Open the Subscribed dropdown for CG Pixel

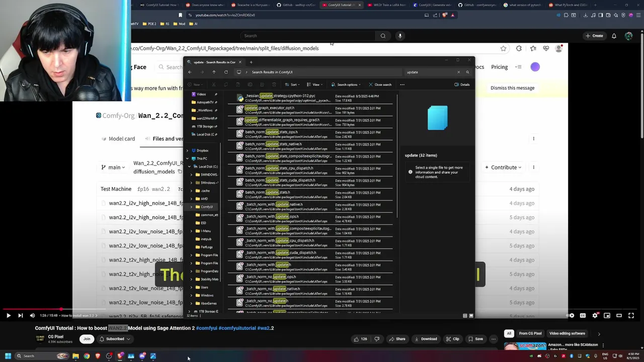[x=115, y=339]
